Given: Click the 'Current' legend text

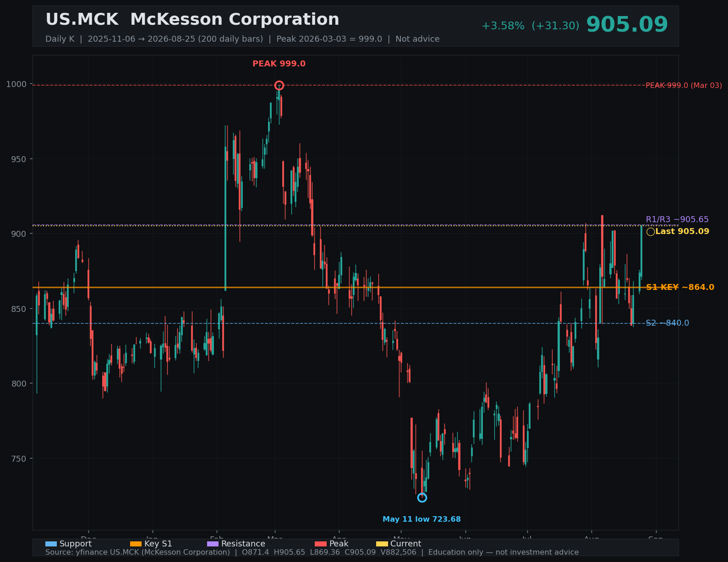Looking at the screenshot, I should 405,544.
